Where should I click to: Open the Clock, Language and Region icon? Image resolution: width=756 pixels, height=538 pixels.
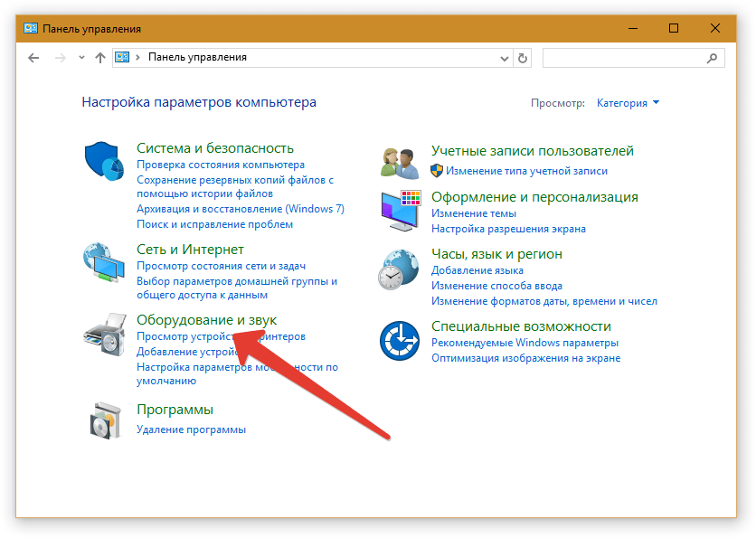398,269
